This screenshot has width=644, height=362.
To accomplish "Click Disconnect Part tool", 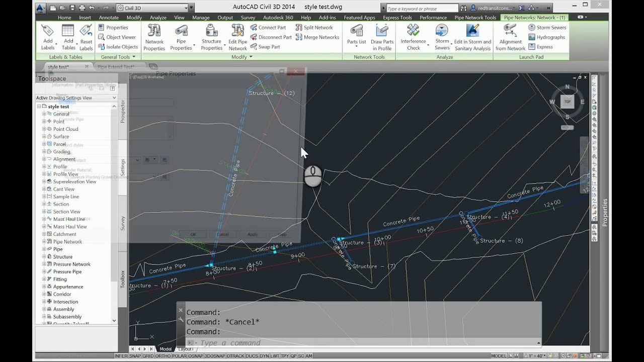I will (x=271, y=37).
